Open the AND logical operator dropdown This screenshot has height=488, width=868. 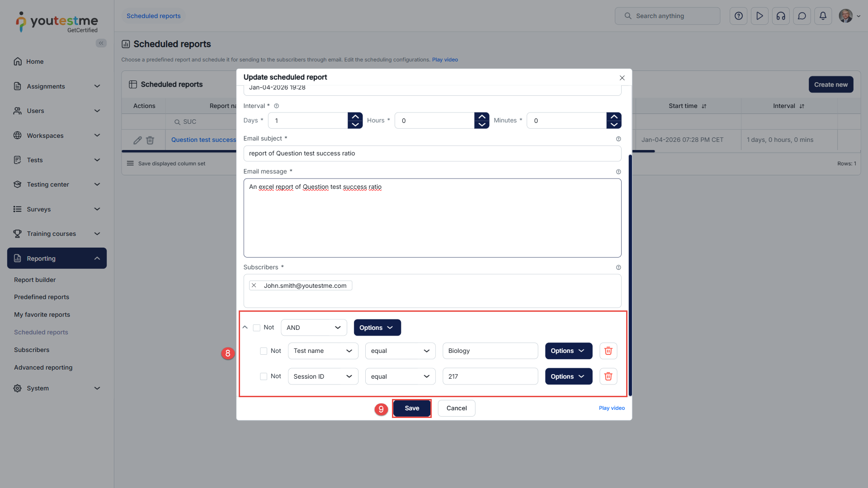(314, 328)
